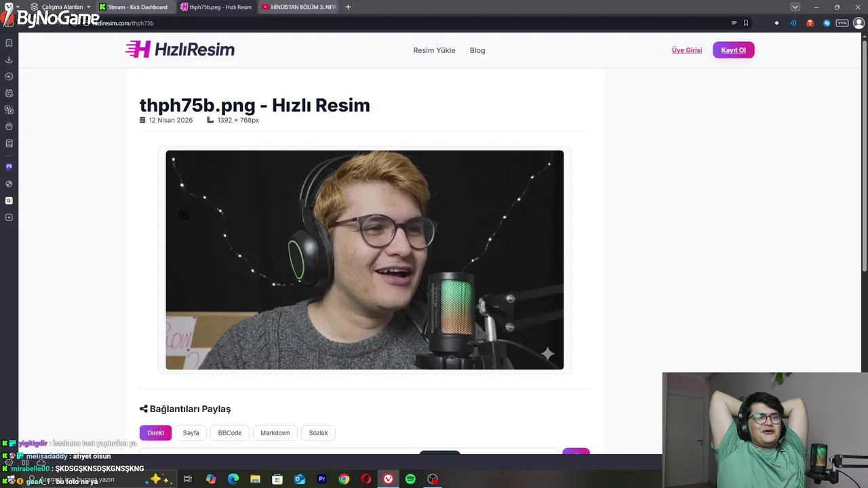868x488 pixels.
Task: Open the translate panel in sidebar
Action: (9, 110)
